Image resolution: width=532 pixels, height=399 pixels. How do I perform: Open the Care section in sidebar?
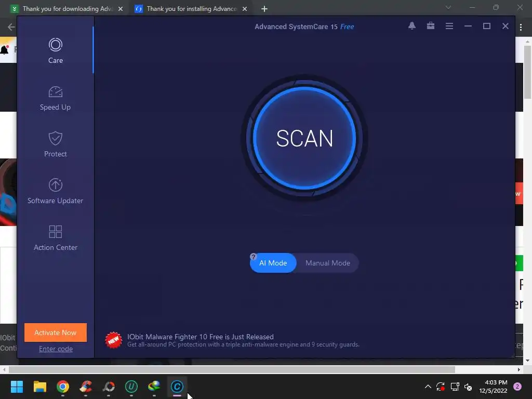click(55, 51)
